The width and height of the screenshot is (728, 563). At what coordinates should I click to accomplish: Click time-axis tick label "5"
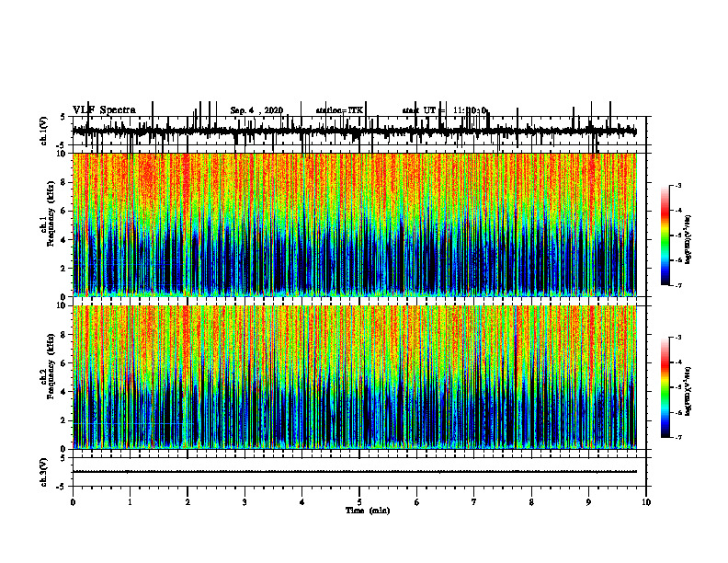point(359,502)
